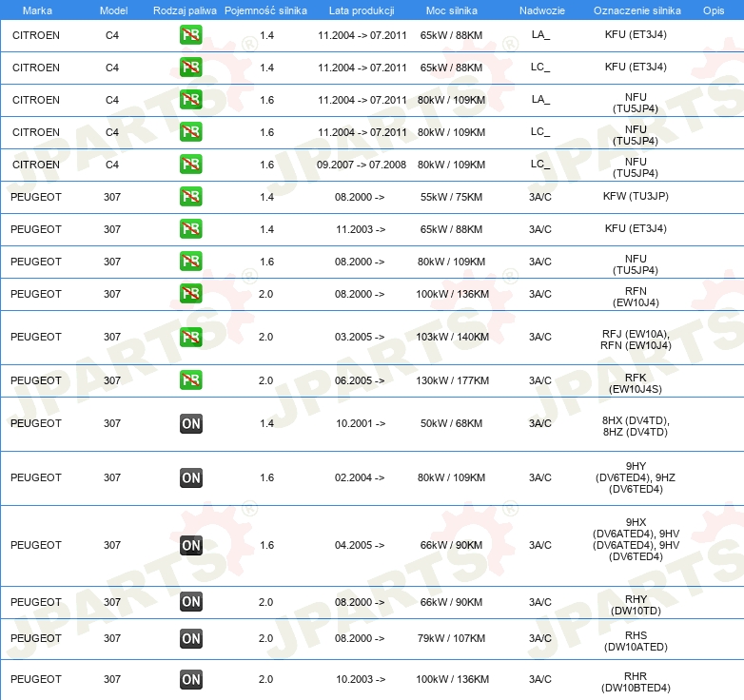This screenshot has height=700, width=744.
Task: Click the Lata produkcji column header
Action: coord(362,10)
